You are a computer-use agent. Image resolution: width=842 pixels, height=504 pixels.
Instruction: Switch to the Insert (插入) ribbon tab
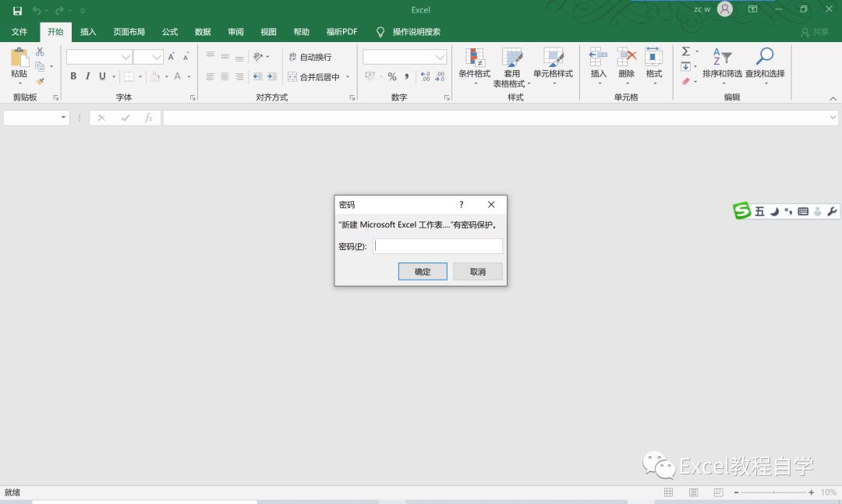pyautogui.click(x=88, y=32)
